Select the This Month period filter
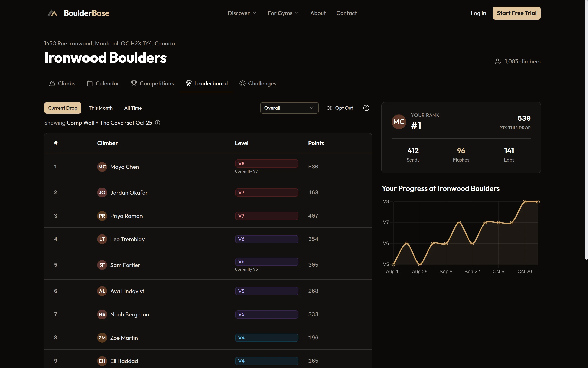 click(101, 108)
